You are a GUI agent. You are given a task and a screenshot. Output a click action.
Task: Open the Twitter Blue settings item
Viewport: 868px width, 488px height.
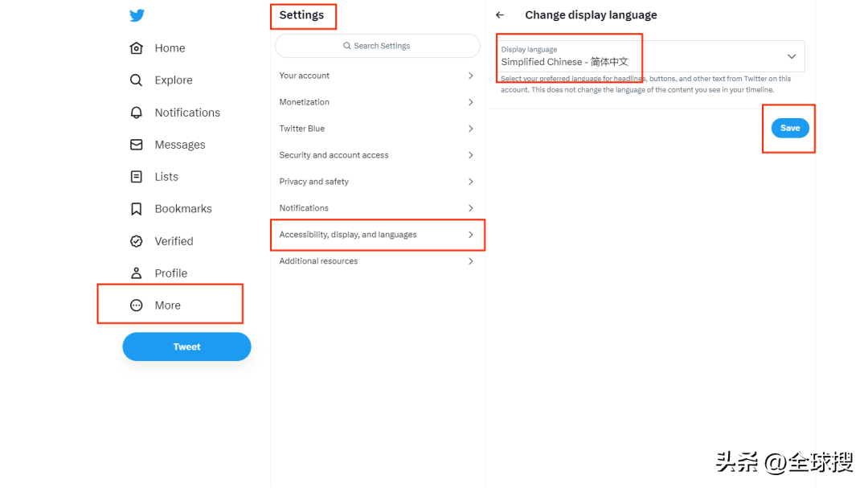click(377, 129)
